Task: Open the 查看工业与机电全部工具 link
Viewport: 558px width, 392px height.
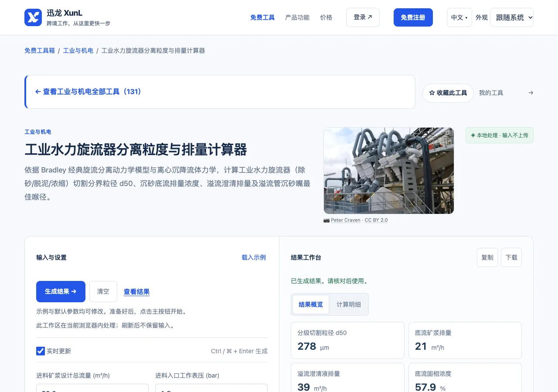Action: click(x=88, y=92)
